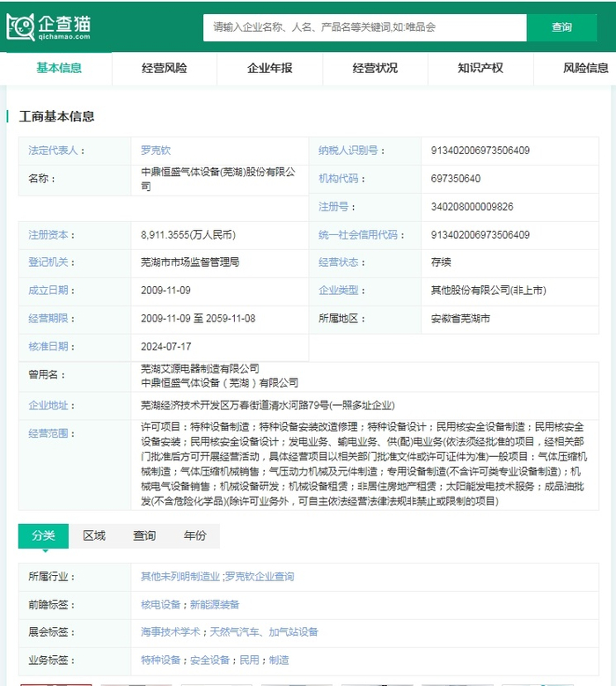Viewport: 616px width, 686px height.
Task: Click the 天然气汽车、加气站设备 tag link
Action: coord(263,632)
